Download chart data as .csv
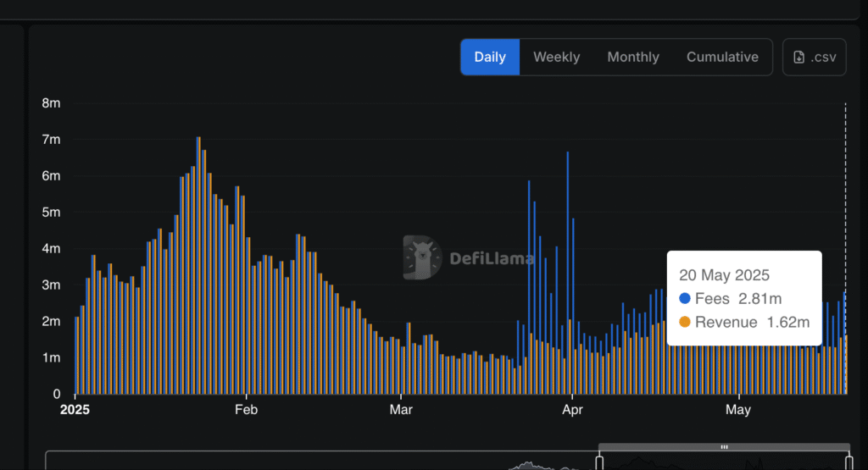 coord(815,57)
